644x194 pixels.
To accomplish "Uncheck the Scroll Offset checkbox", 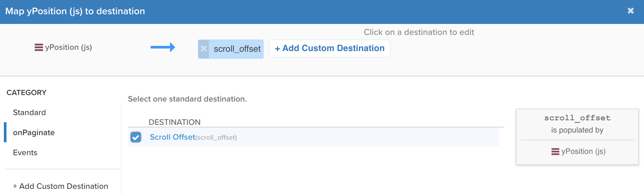I will [136, 137].
